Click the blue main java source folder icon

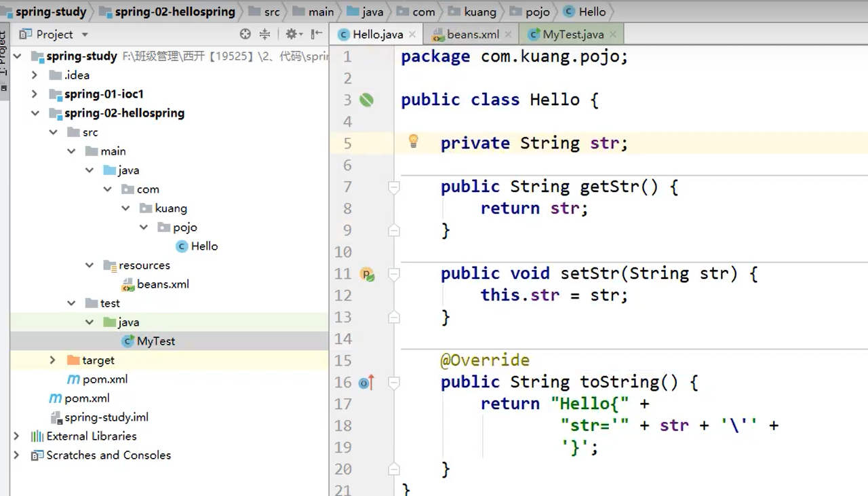(x=109, y=170)
